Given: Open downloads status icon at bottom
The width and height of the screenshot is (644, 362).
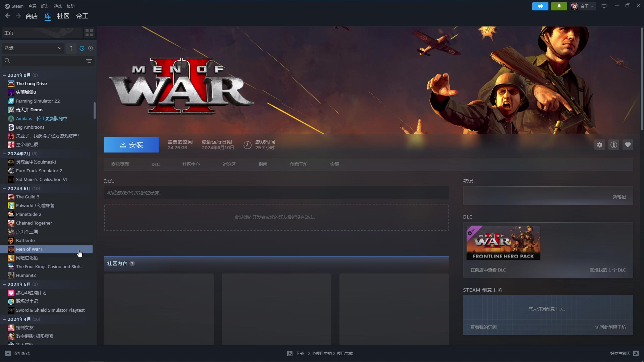Looking at the screenshot, I should click(x=290, y=353).
